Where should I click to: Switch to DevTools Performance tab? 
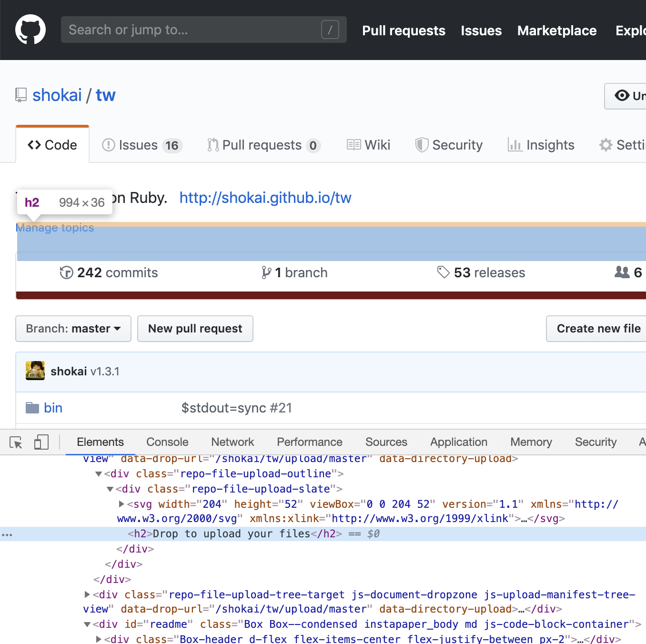point(310,442)
